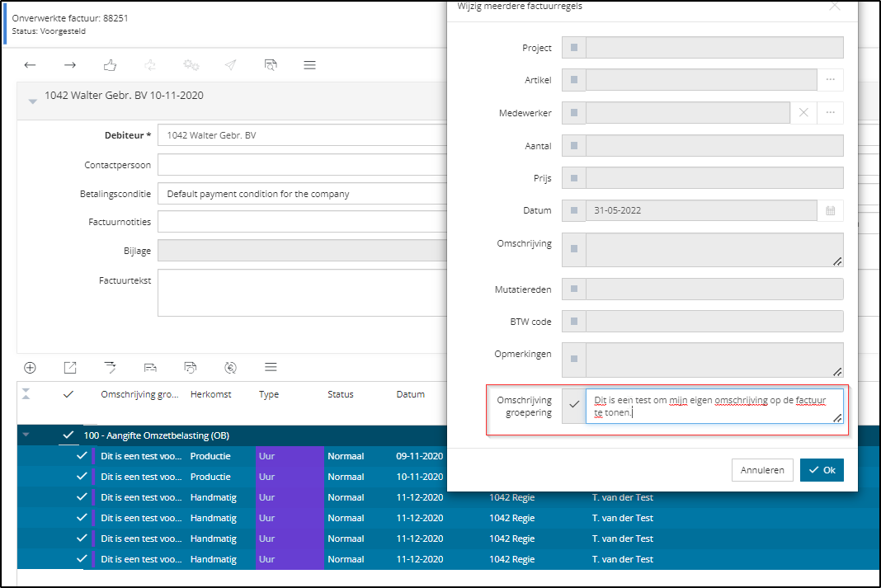This screenshot has height=588, width=881.
Task: Enable the Medewerker field checkbox
Action: point(573,113)
